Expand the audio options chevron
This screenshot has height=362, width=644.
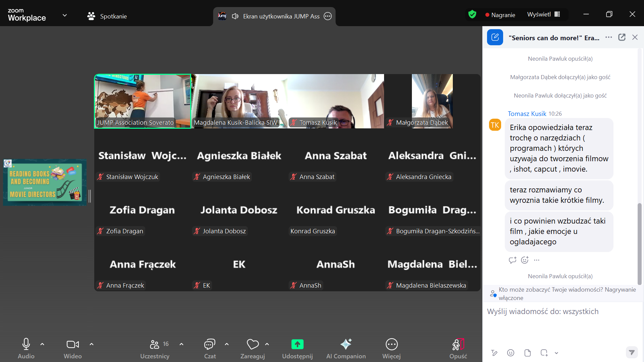42,344
